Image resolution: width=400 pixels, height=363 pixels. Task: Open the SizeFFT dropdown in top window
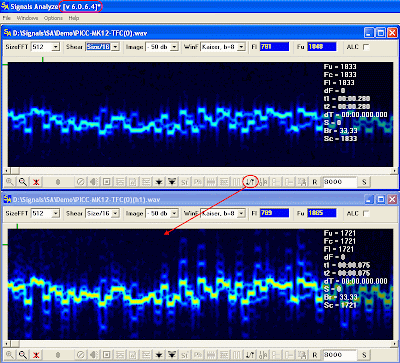(x=56, y=47)
